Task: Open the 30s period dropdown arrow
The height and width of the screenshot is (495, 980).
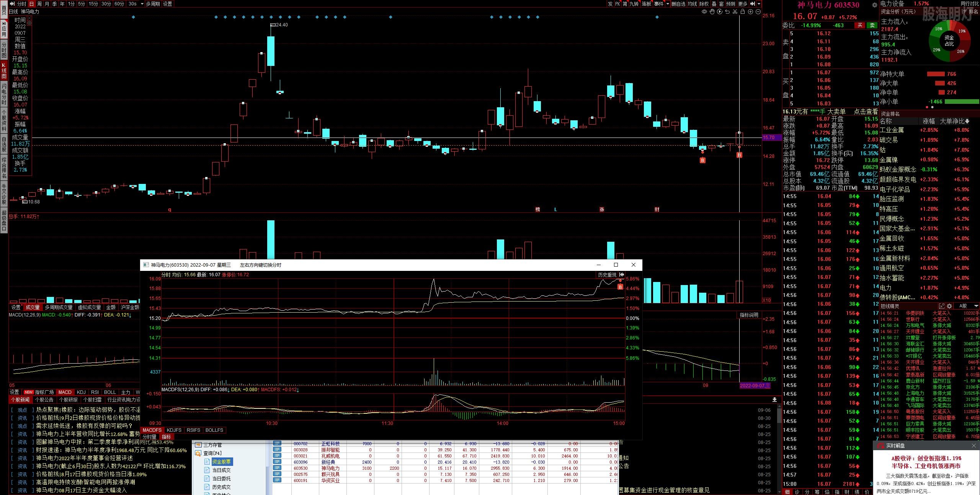Action: click(x=142, y=4)
